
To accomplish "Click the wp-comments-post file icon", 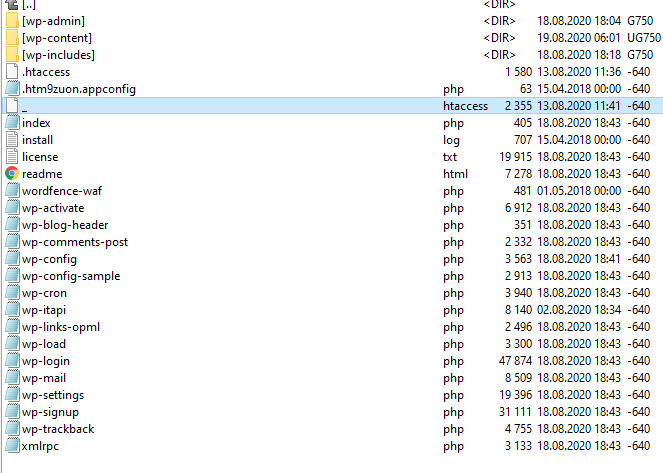I will point(12,242).
